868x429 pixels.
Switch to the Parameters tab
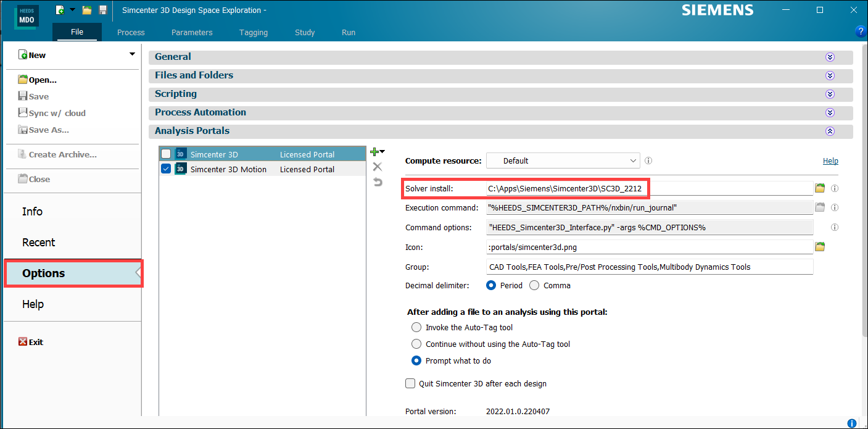pyautogui.click(x=192, y=32)
